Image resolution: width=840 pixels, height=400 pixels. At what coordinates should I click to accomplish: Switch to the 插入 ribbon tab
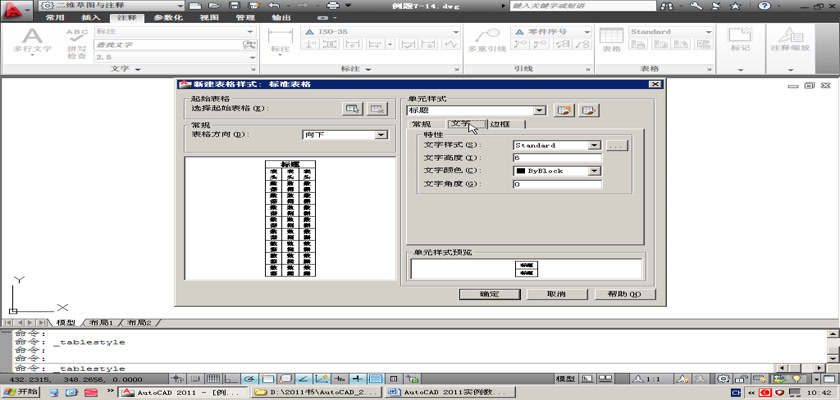pyautogui.click(x=91, y=17)
